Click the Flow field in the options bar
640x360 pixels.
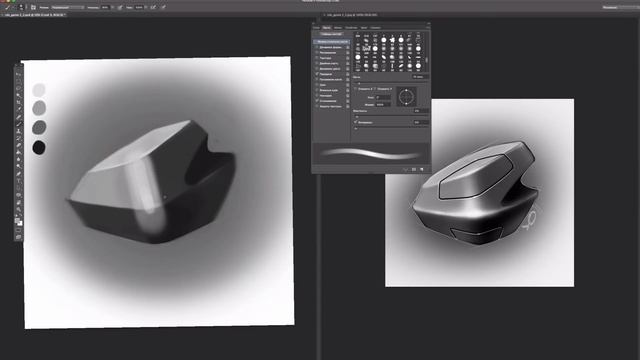click(140, 7)
